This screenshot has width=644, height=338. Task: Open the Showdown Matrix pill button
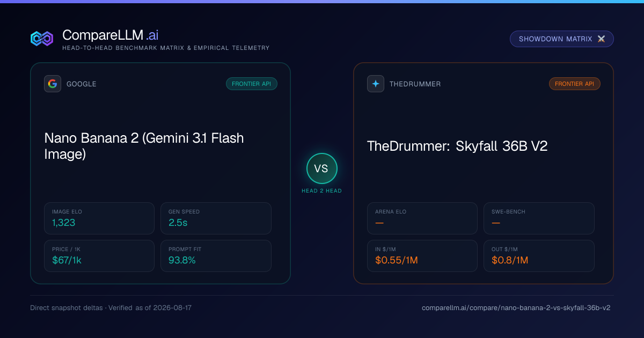[x=562, y=39]
